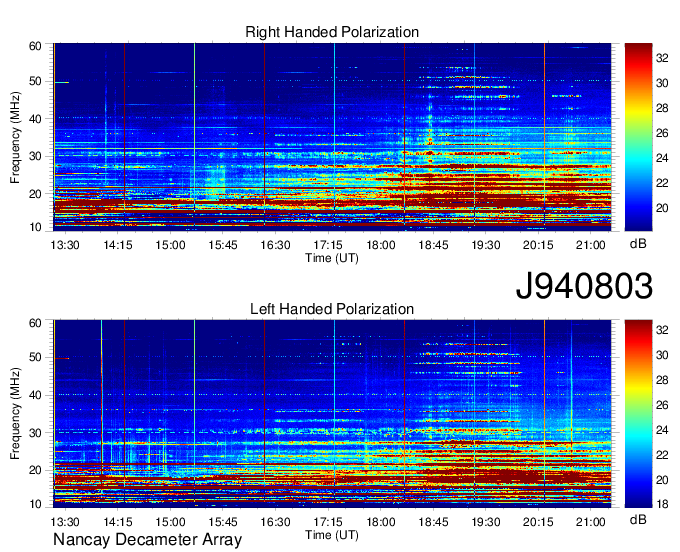Screen dimensions: 680x552
Task: Click the '18:00' time tick of lower plot
Action: click(x=381, y=522)
